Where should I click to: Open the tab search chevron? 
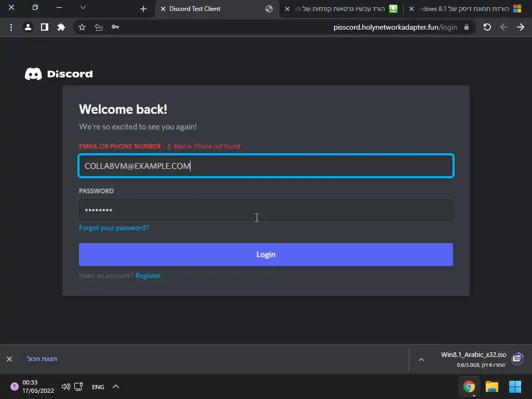click(83, 7)
